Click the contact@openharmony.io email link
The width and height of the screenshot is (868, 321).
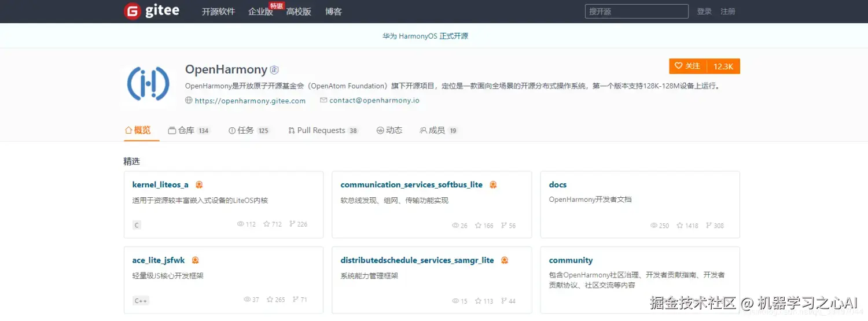[374, 100]
